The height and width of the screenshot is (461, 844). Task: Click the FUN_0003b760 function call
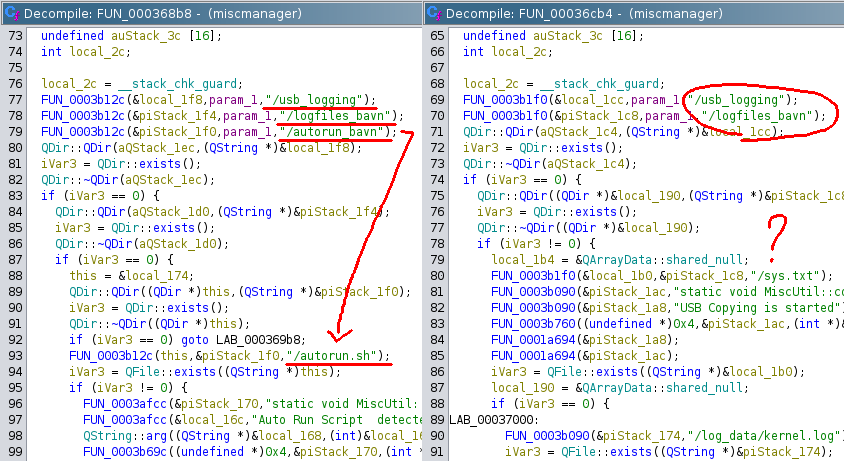(x=532, y=324)
